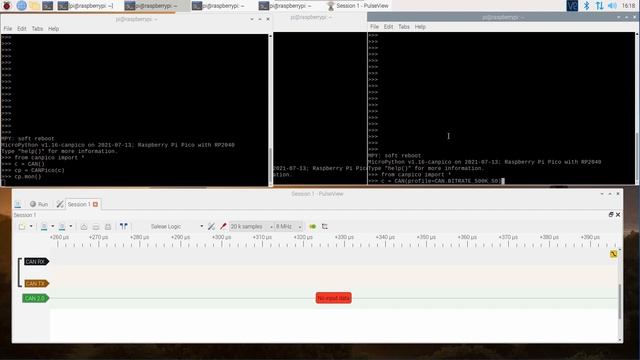Image resolution: width=640 pixels, height=360 pixels.
Task: Open the volume control tray icon
Action: 612,5
